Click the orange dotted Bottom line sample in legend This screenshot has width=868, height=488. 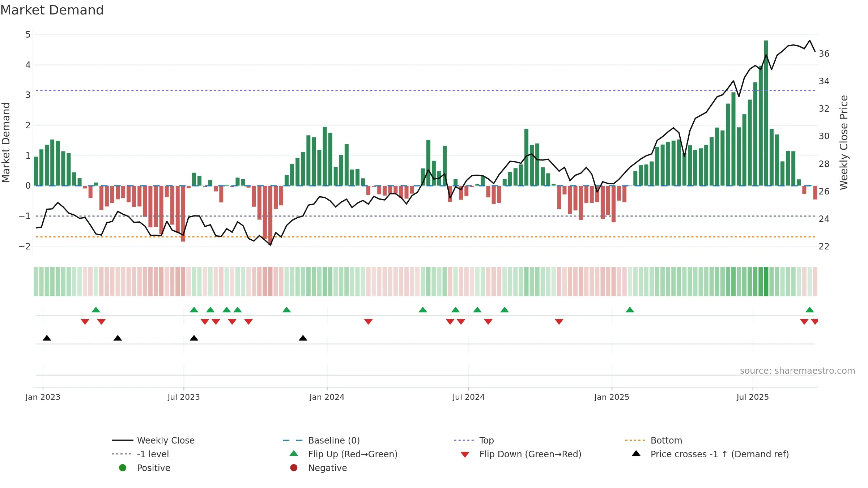[635, 440]
